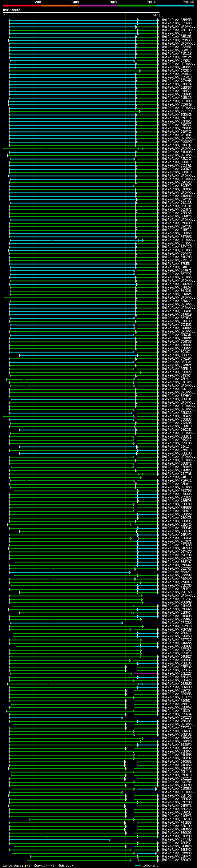Viewport: 197px width, 868px height.
Task: Click the cyan ~100% identity legend segment
Action: pyautogui.click(x=175, y=6)
